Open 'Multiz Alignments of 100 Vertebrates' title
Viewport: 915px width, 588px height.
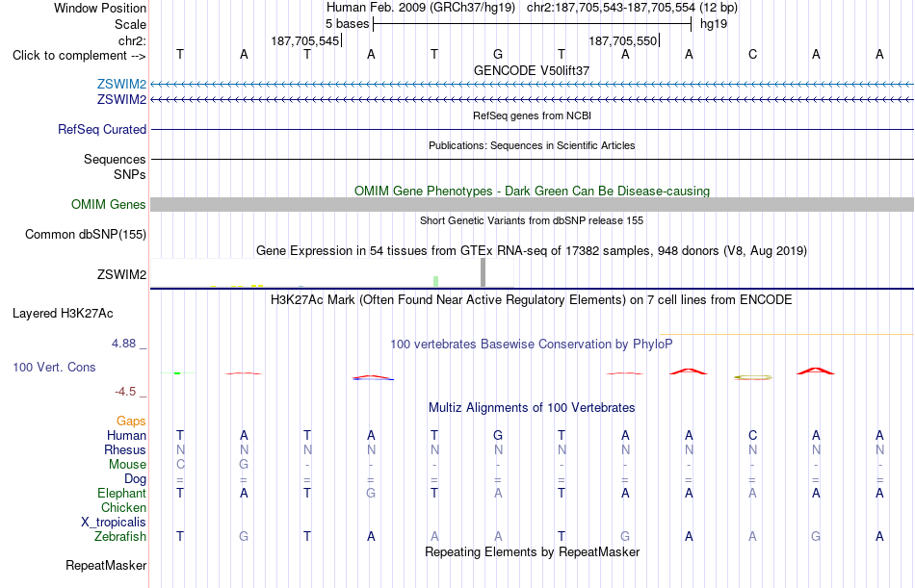(x=532, y=407)
